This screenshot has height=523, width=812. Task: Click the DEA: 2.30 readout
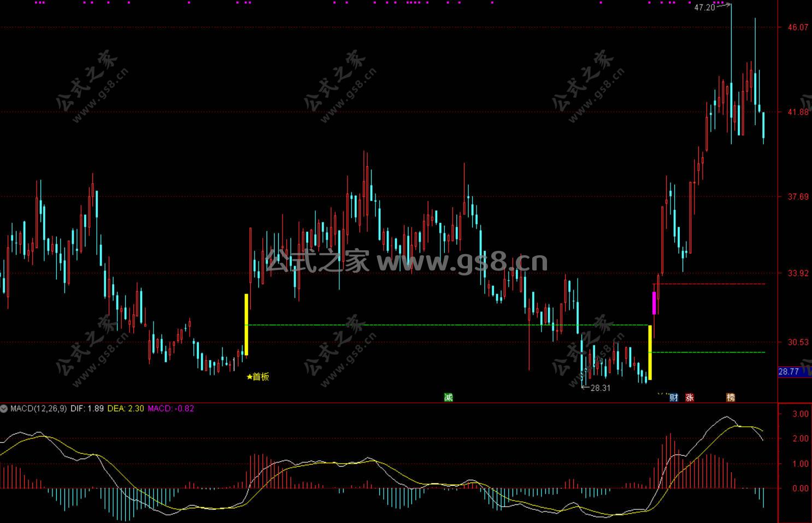[126, 408]
